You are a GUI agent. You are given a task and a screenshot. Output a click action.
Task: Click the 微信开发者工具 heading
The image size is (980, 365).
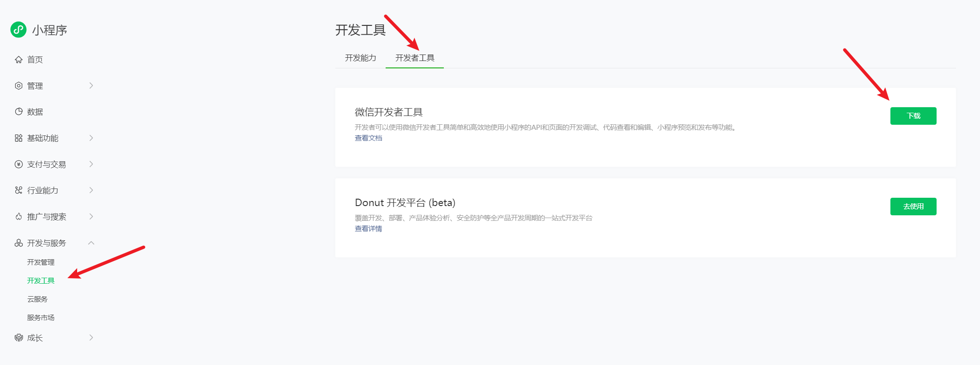(389, 112)
